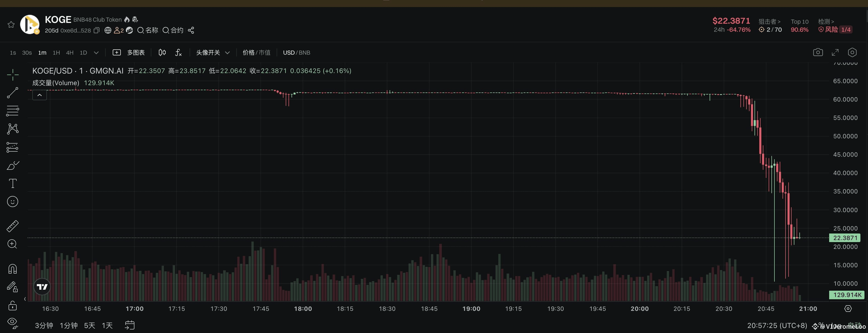Select the 1s timeframe
Image resolution: width=868 pixels, height=333 pixels.
[13, 53]
